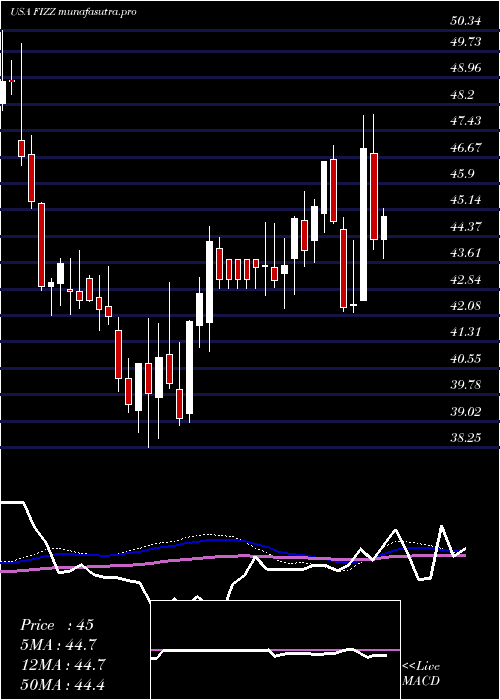
Task: Select the 46.67 price axis label
Action: (465, 147)
